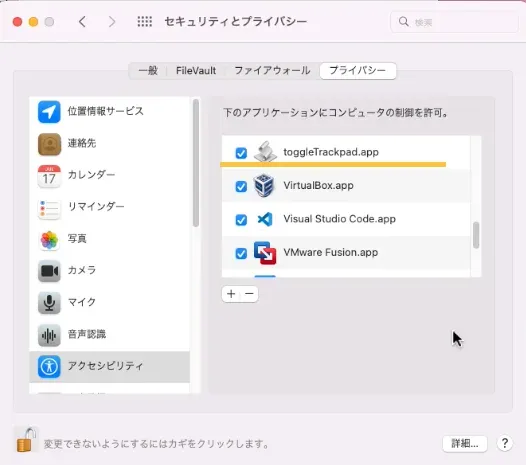This screenshot has height=465, width=526.
Task: Select the カメラ row label
Action: [x=82, y=270]
